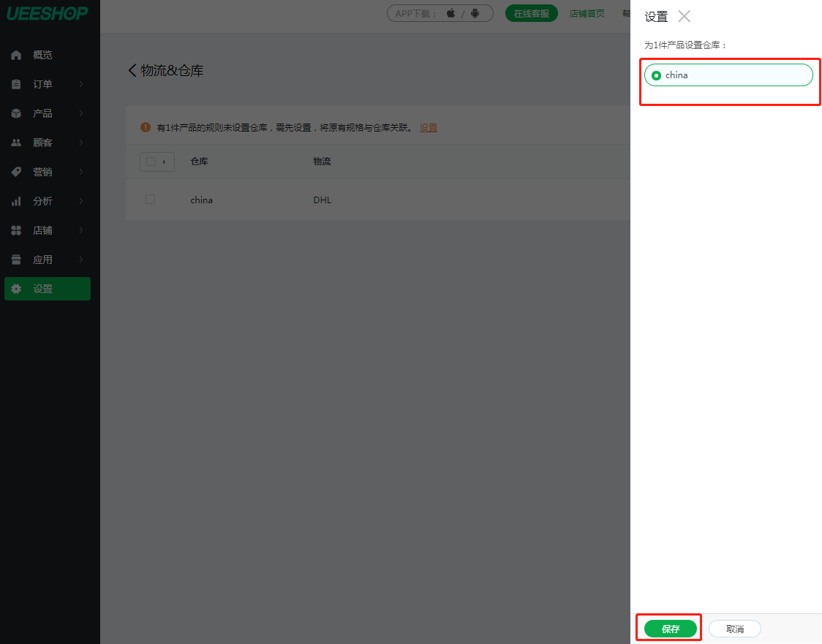Select the china warehouse radio button

656,75
